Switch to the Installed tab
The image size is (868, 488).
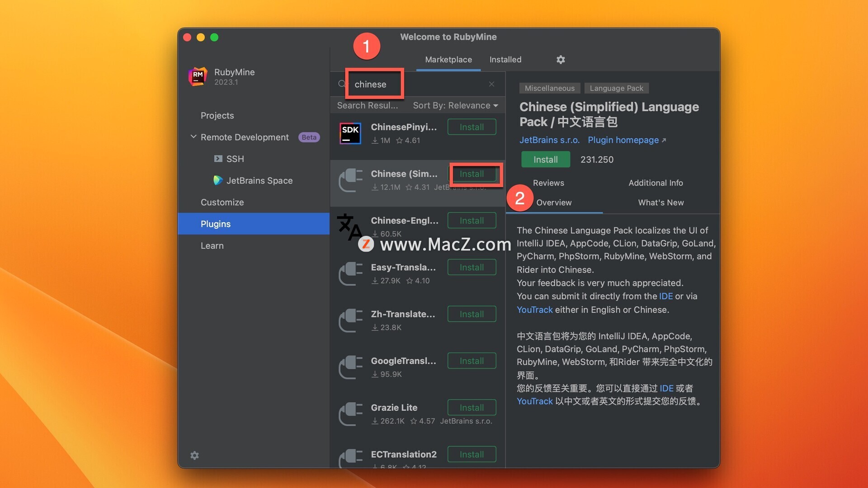[x=505, y=60]
